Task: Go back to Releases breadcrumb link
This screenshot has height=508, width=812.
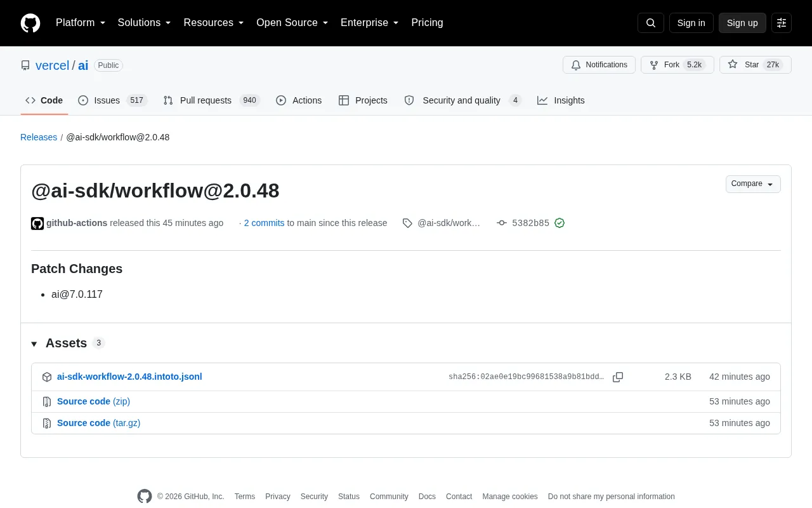Action: coord(39,137)
